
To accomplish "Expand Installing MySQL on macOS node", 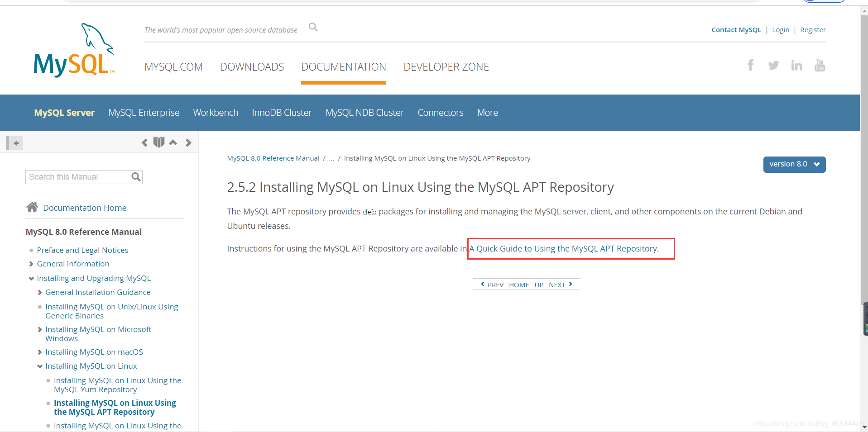I will tap(40, 352).
